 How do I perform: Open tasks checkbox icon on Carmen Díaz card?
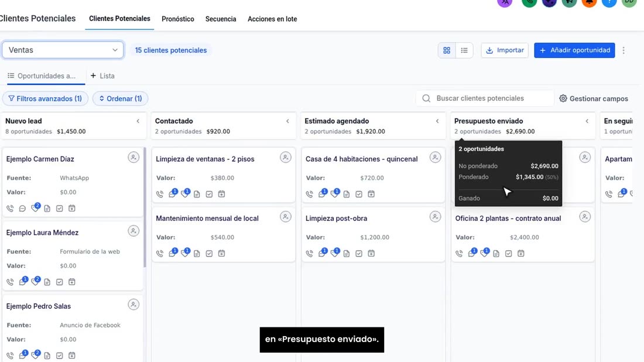(60, 209)
